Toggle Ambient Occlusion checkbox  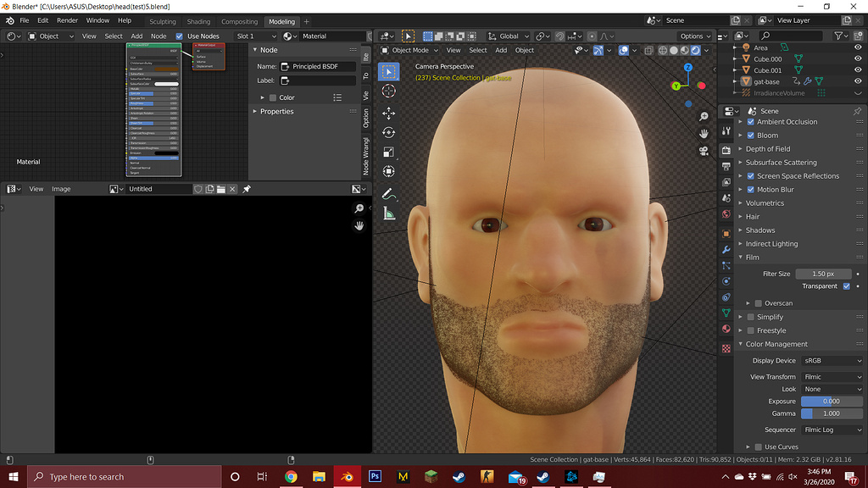pyautogui.click(x=751, y=122)
